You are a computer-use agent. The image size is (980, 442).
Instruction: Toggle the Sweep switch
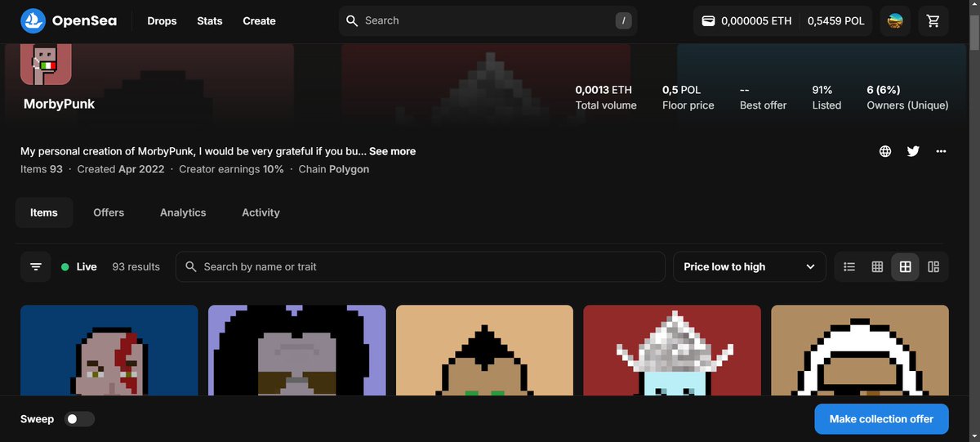[x=80, y=419]
